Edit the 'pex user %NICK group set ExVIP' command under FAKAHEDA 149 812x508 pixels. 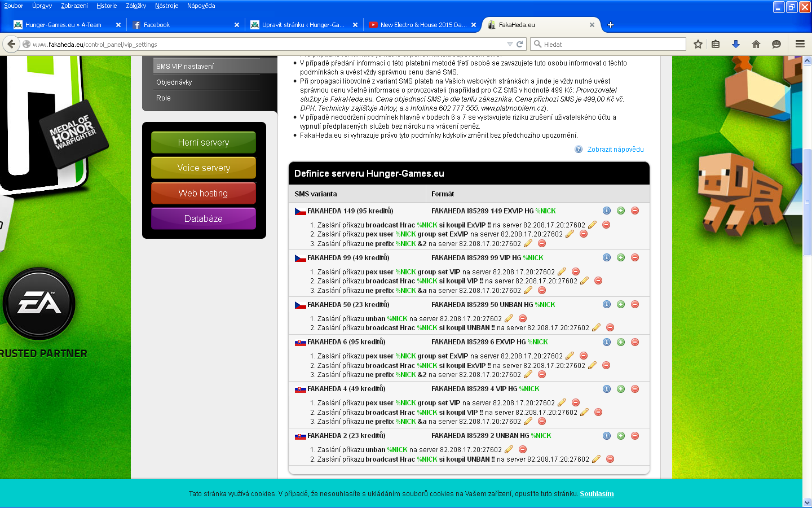coord(570,234)
